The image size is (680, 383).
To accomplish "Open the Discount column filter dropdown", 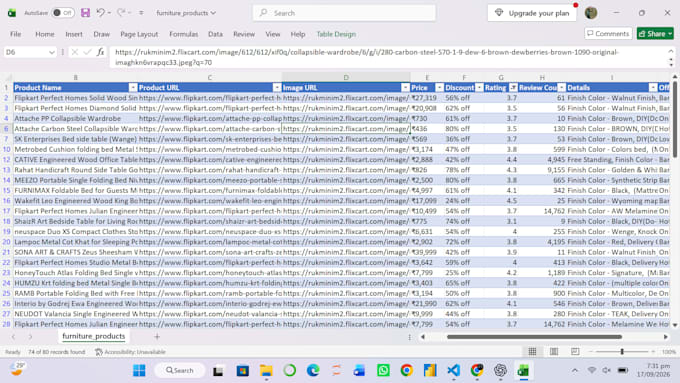I will [x=479, y=88].
